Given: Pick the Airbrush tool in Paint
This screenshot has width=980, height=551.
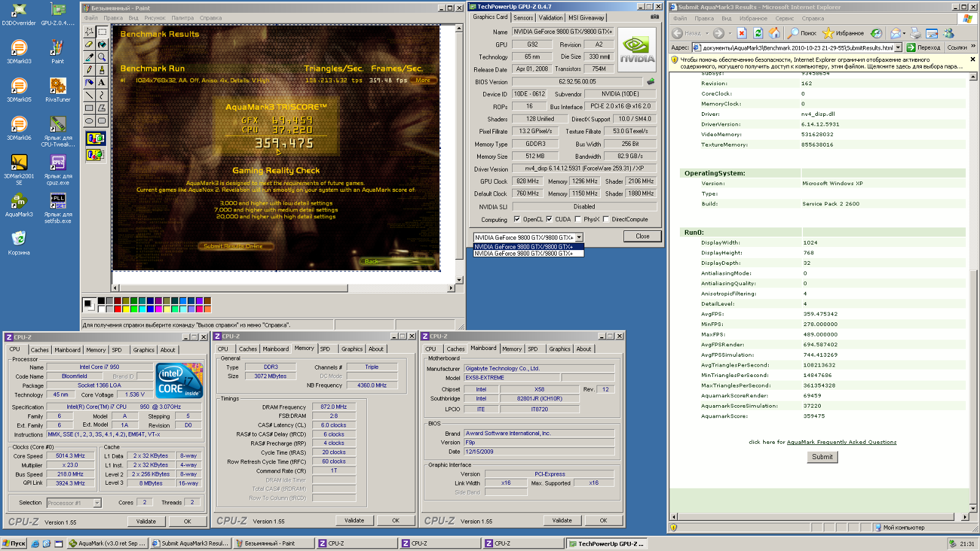Looking at the screenshot, I should [89, 82].
